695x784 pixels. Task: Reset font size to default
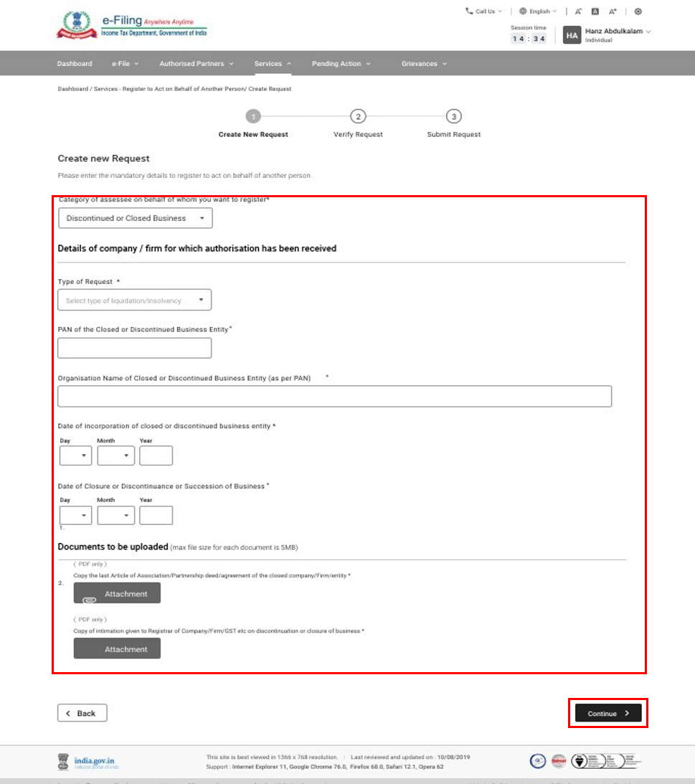pyautogui.click(x=595, y=11)
